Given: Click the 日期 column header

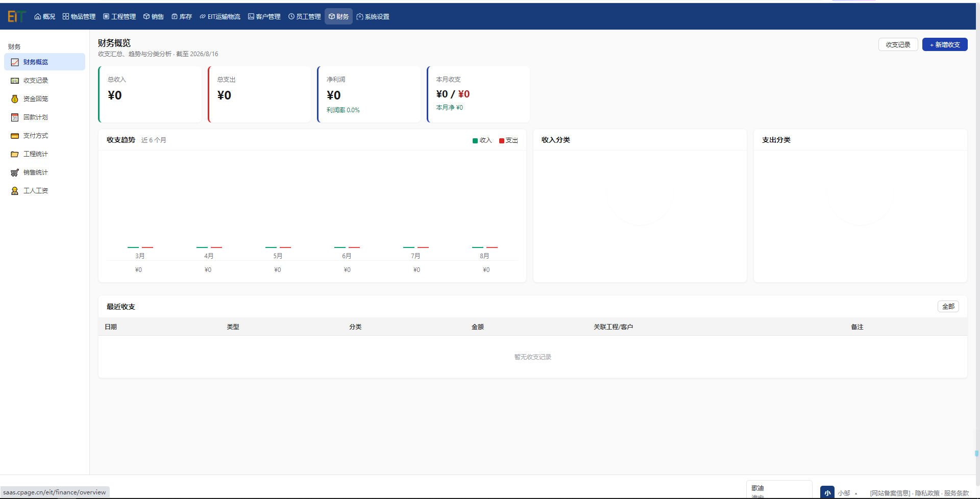Looking at the screenshot, I should pos(111,327).
